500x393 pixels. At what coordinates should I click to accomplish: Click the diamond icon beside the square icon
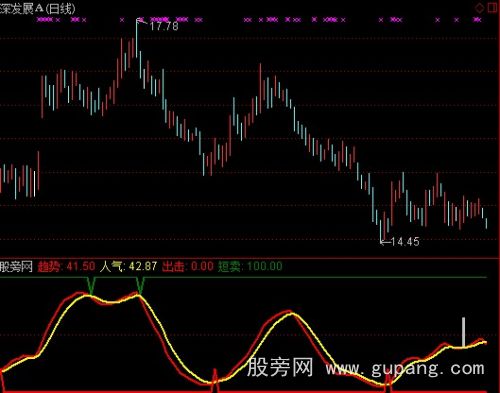click(x=480, y=7)
